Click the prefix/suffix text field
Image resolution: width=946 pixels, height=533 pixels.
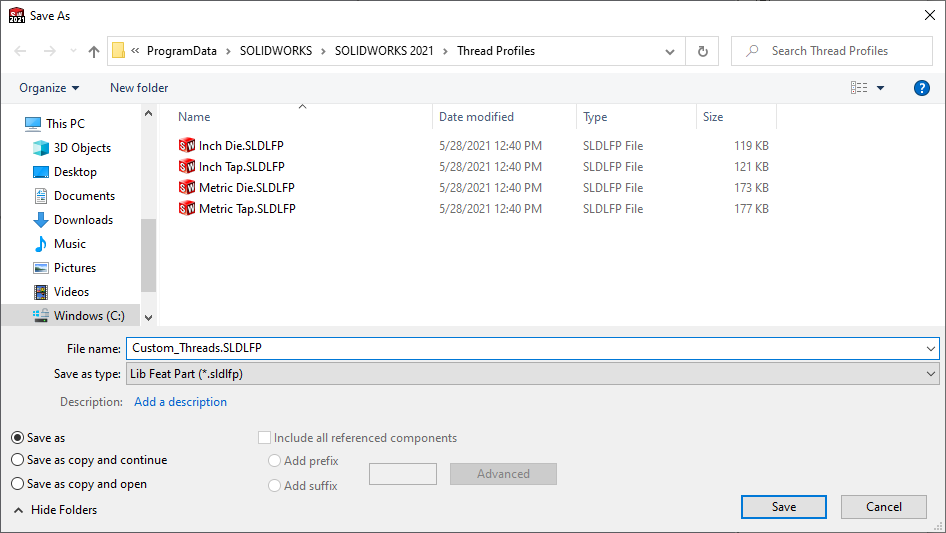pyautogui.click(x=402, y=474)
